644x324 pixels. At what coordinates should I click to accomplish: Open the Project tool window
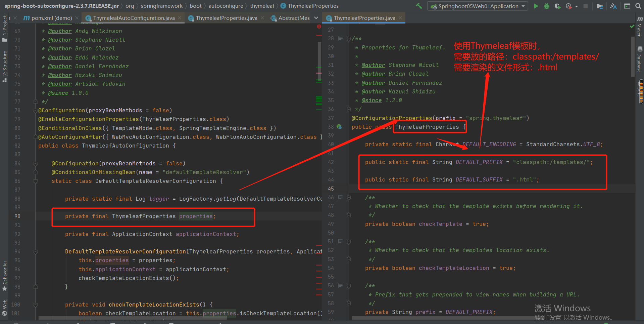[4, 29]
